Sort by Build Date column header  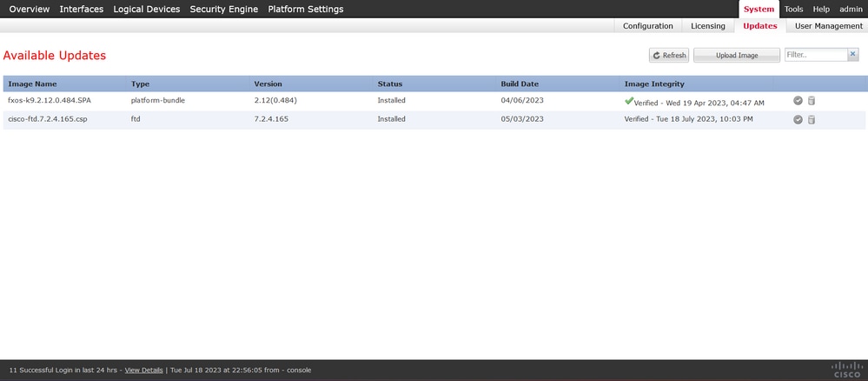point(520,84)
